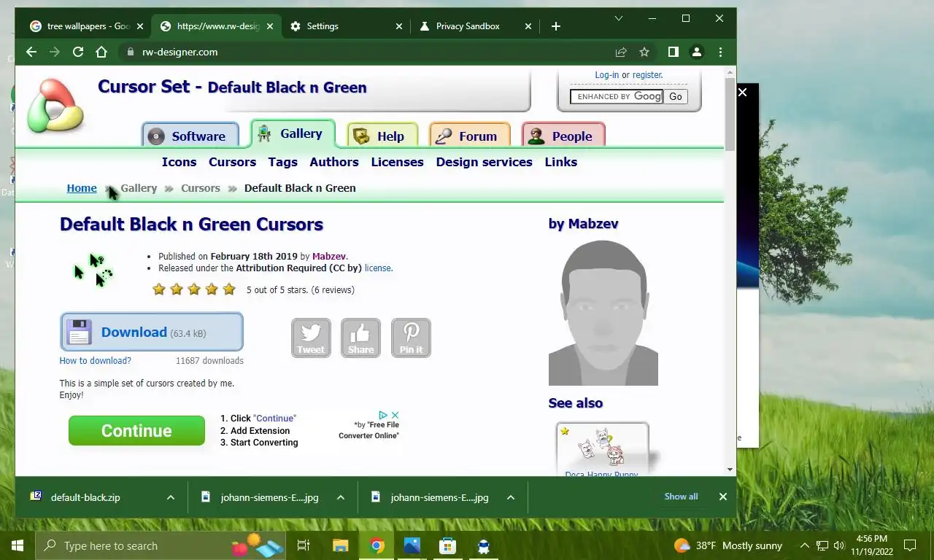Close the Privacy Sandbox tab
The width and height of the screenshot is (934, 560).
pos(528,26)
